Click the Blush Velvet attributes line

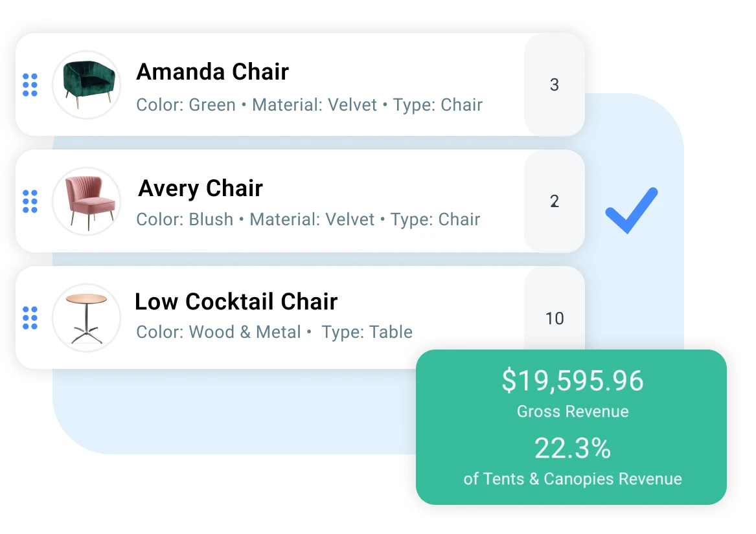(308, 219)
